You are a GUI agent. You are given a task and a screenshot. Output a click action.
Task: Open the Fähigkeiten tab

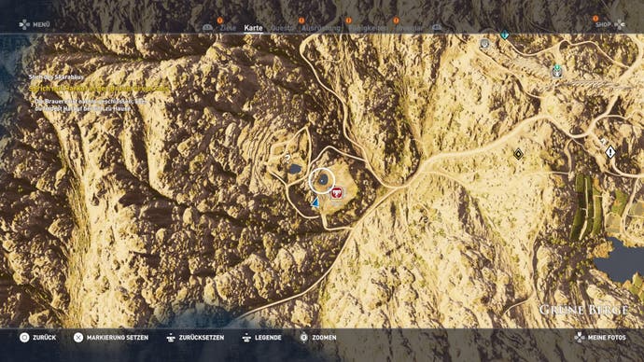pyautogui.click(x=368, y=28)
